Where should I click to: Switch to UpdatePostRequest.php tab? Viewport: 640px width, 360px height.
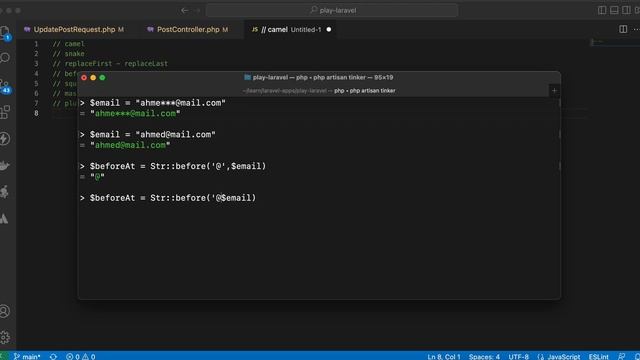point(74,29)
